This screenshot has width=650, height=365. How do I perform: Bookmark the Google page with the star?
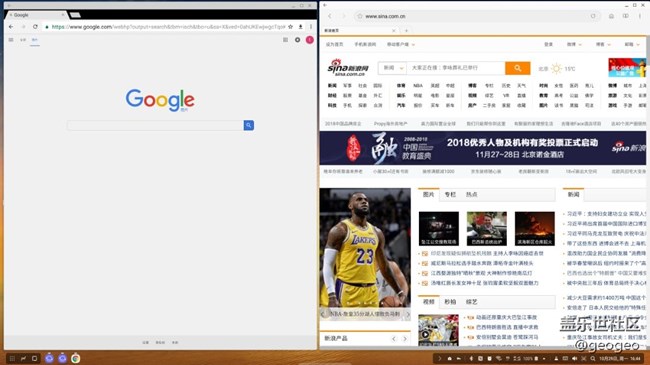[x=290, y=27]
